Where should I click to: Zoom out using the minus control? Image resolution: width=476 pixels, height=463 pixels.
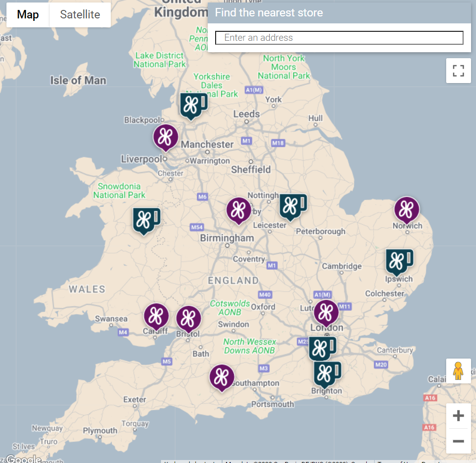458,441
